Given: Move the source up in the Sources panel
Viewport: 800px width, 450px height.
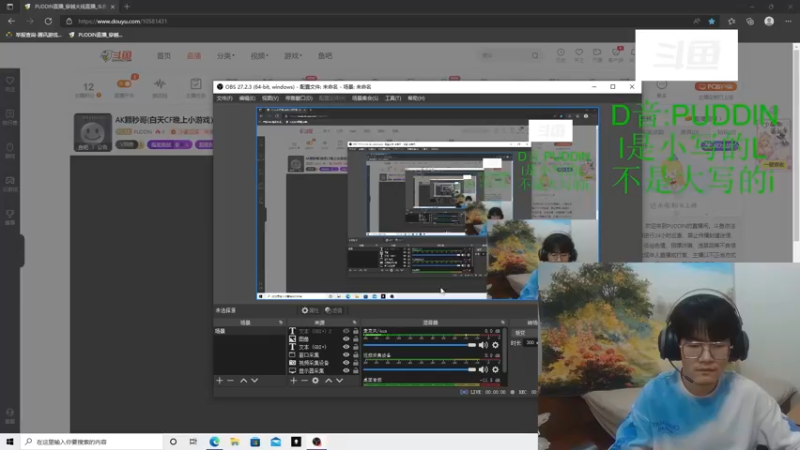Looking at the screenshot, I should pos(329,381).
